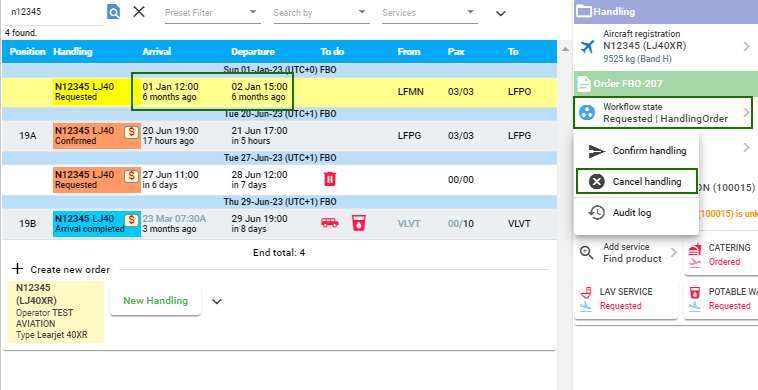Screen dimensions: 758x390
Task: Select the yellow N12345 LJ40 Requested row
Action: 279,92
